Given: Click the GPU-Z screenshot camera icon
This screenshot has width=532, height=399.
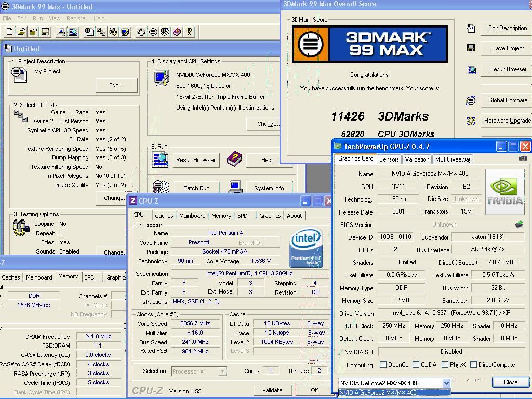Looking at the screenshot, I should (523, 158).
